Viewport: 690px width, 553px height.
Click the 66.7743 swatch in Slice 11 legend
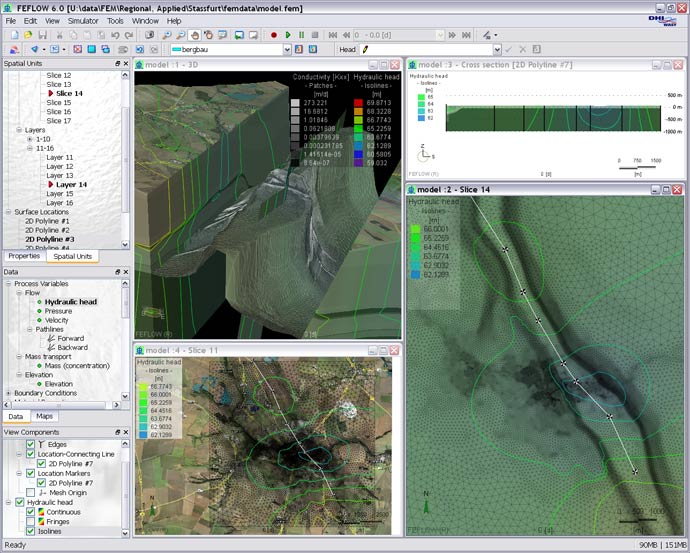click(143, 387)
